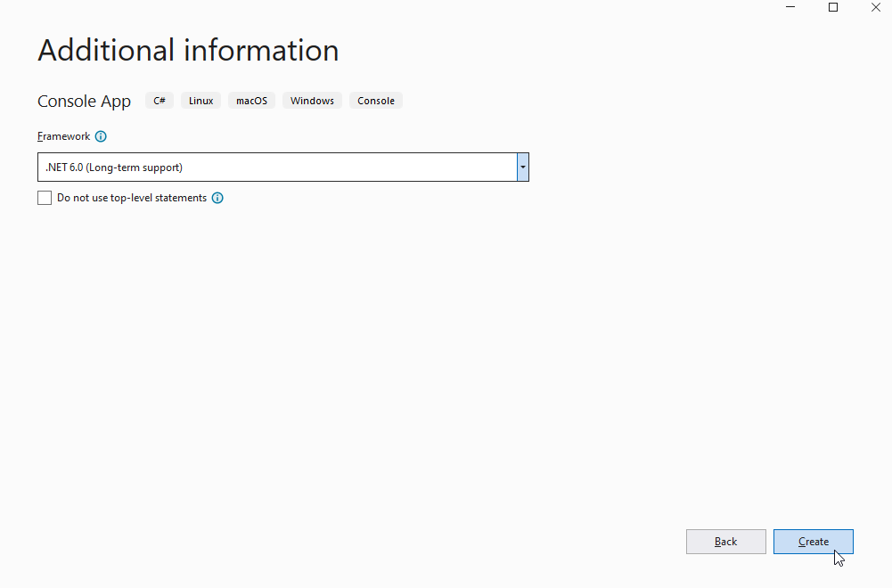Select the Linux platform tag
This screenshot has height=588, width=892.
201,101
